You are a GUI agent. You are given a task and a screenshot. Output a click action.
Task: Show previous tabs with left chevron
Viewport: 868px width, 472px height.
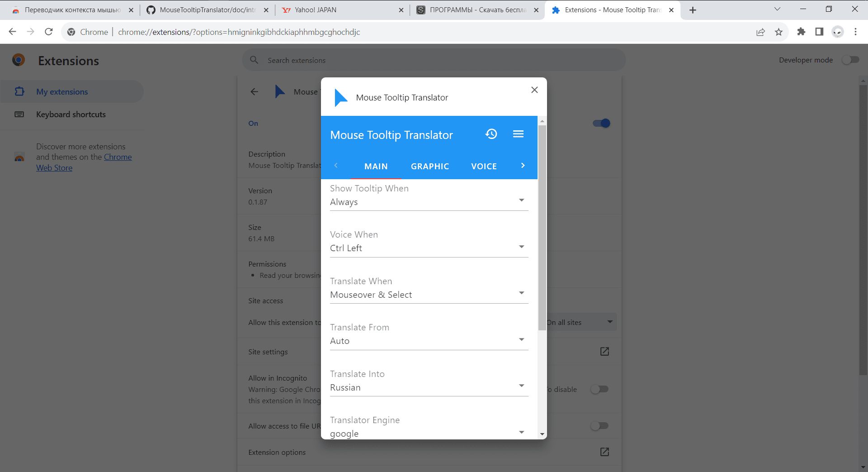click(336, 166)
